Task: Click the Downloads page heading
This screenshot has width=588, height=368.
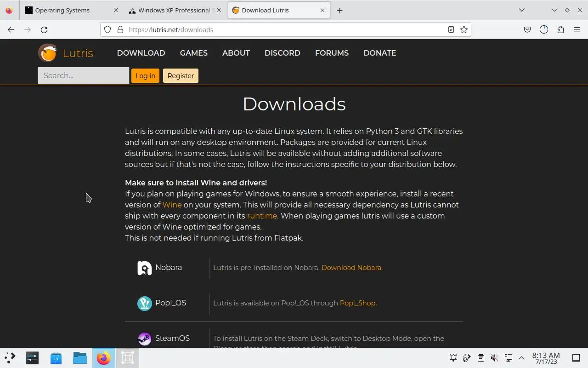Action: (x=294, y=104)
